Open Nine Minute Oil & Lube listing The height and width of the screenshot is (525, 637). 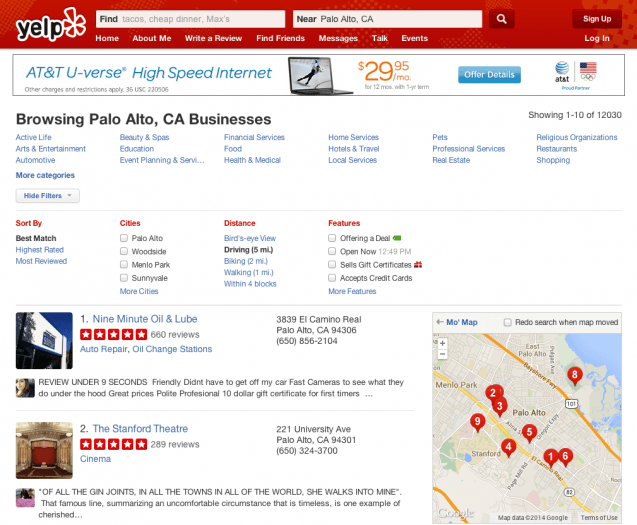click(x=145, y=319)
